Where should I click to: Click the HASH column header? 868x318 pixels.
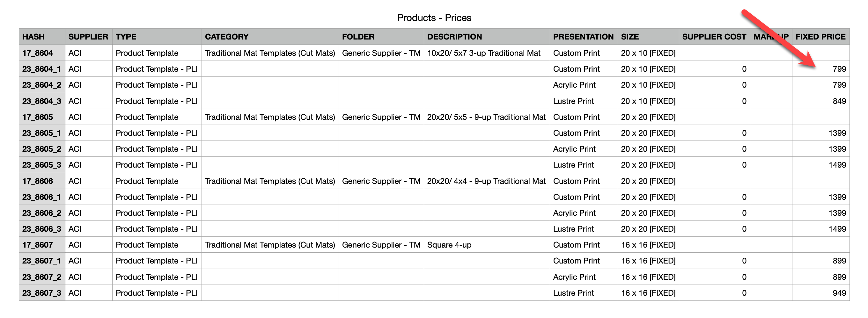tap(33, 37)
